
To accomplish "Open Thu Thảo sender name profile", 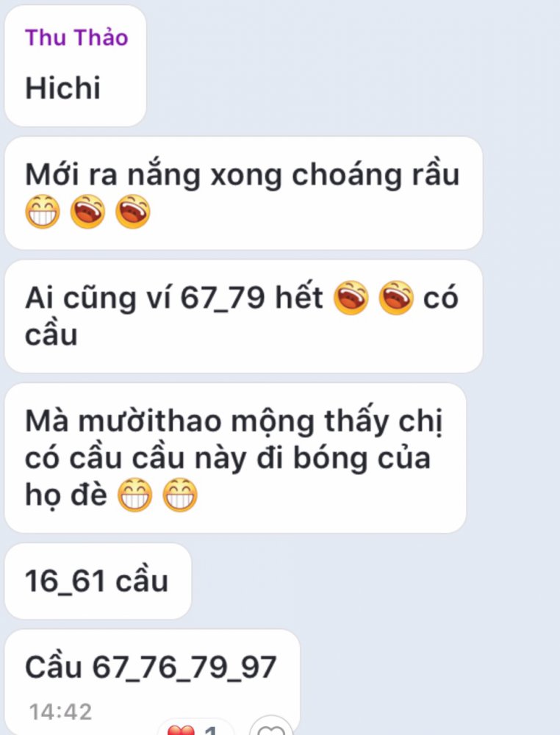I will pyautogui.click(x=76, y=37).
